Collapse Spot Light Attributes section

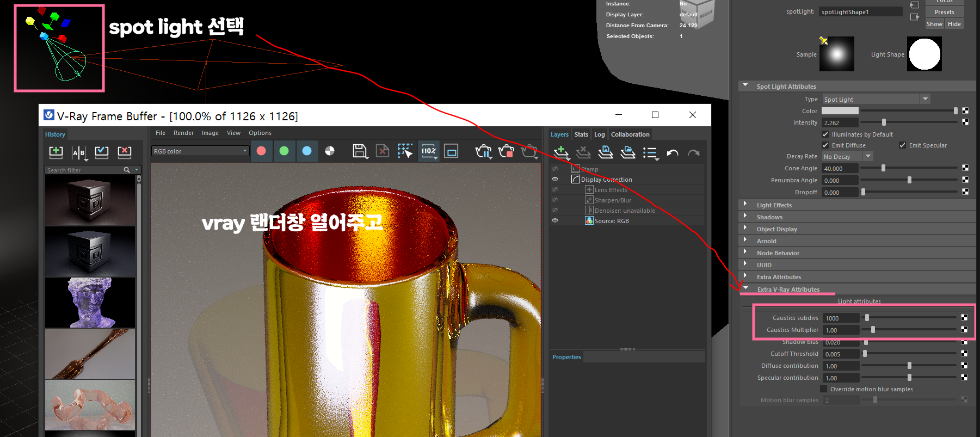[x=745, y=86]
